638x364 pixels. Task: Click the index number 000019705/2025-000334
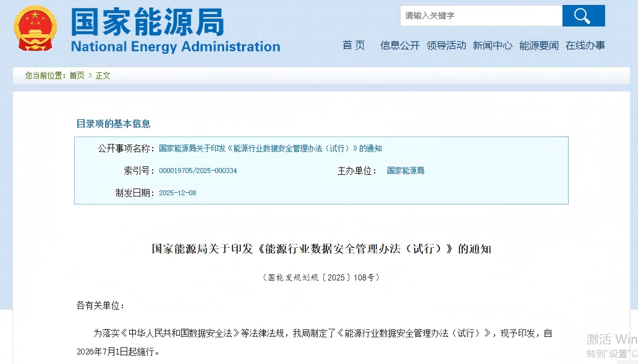pos(198,171)
